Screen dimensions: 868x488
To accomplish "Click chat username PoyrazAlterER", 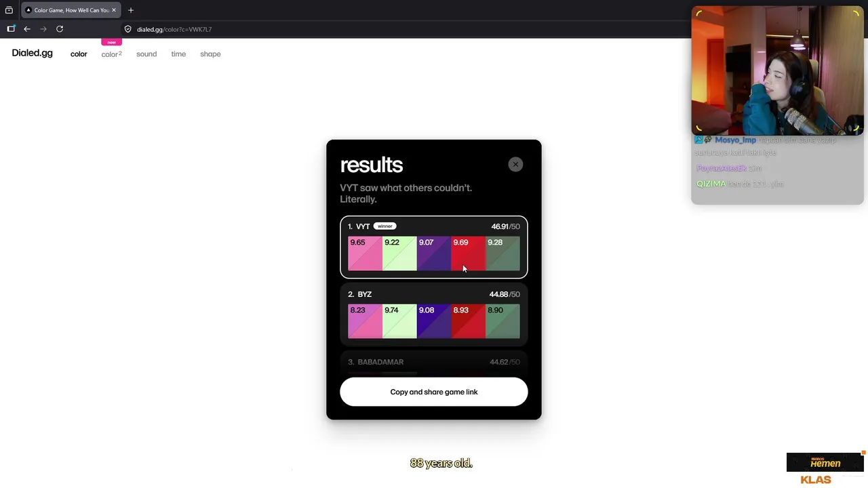I will (721, 168).
